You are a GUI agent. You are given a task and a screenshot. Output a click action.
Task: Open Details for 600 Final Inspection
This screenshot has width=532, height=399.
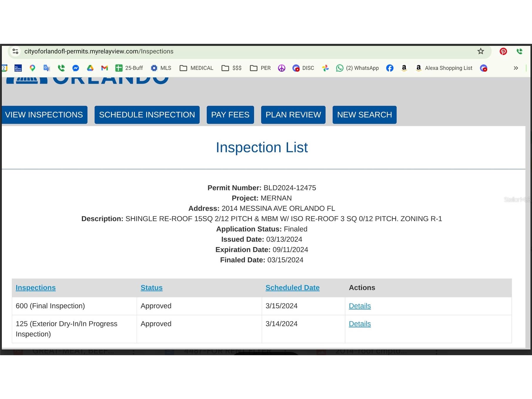pyautogui.click(x=360, y=306)
